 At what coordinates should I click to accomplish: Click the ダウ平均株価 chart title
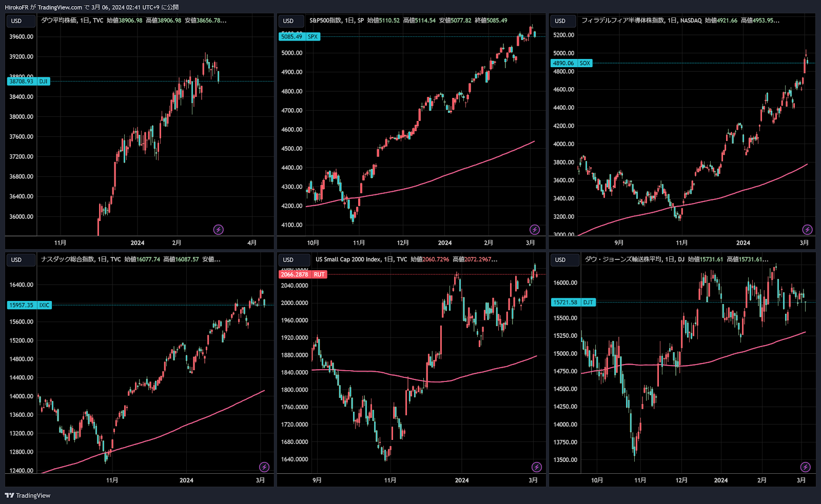click(x=58, y=21)
